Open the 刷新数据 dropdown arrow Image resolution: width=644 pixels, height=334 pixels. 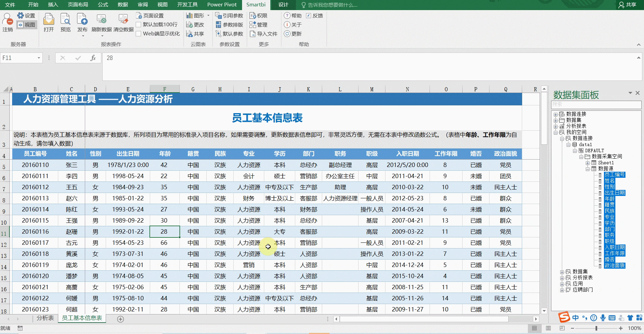point(102,35)
